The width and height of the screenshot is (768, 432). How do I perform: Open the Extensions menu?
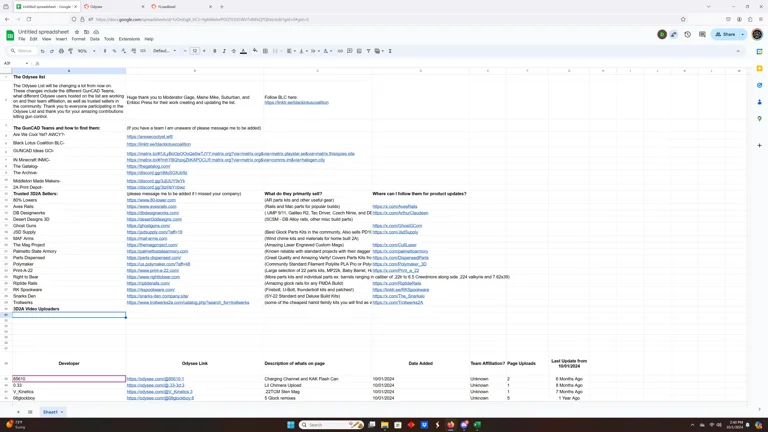click(x=129, y=39)
